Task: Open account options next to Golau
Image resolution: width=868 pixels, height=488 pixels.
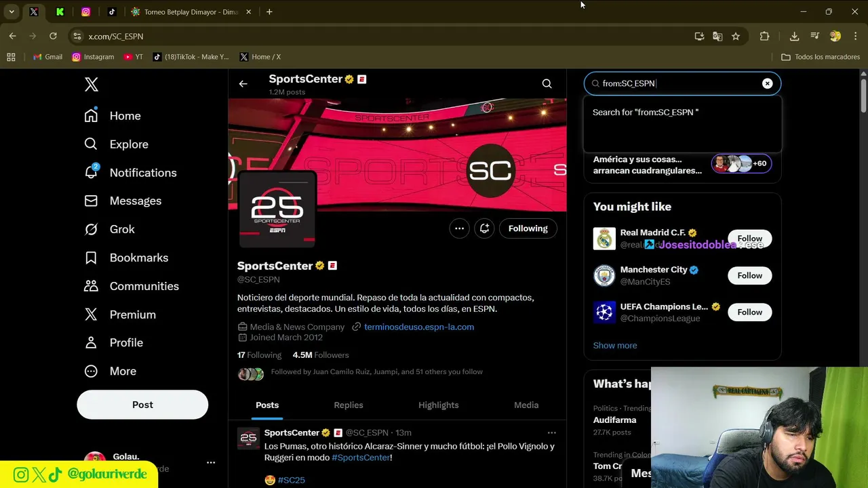Action: click(211, 462)
